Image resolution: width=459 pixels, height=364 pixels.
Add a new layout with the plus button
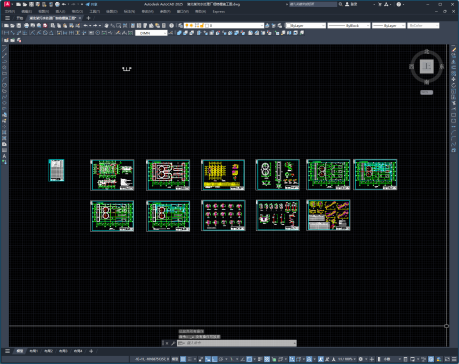click(91, 351)
